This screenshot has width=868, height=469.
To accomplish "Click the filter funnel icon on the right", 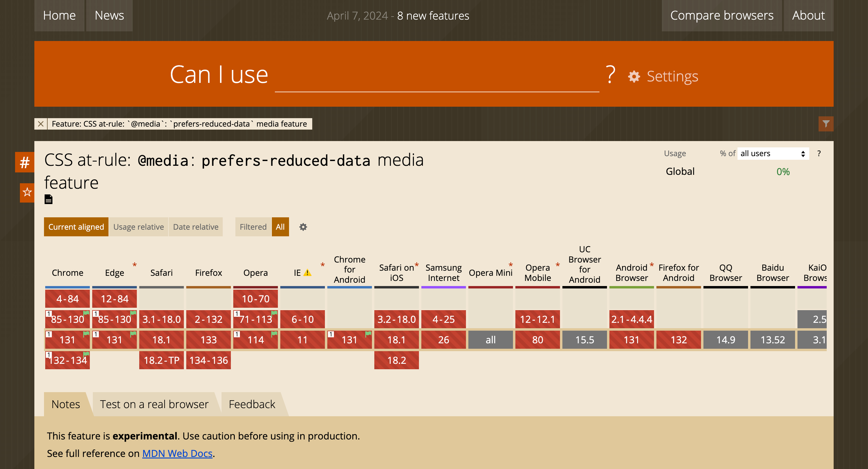I will pyautogui.click(x=825, y=124).
